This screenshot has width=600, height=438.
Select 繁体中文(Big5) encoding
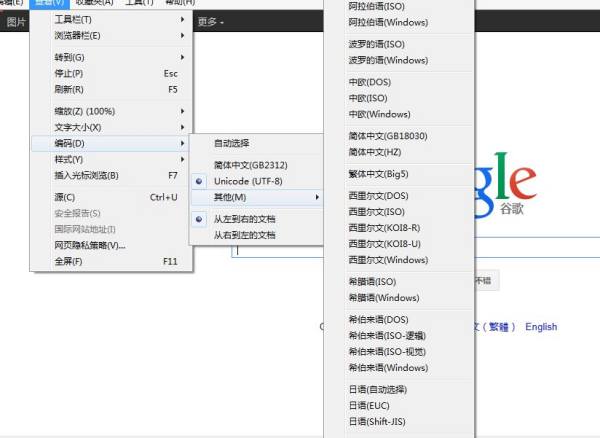click(x=378, y=174)
